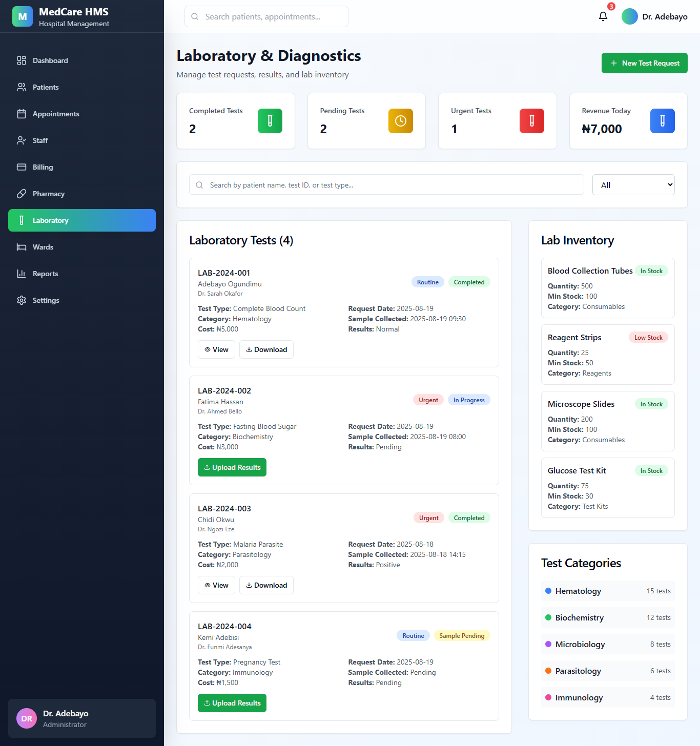Viewport: 700px width, 746px height.
Task: Open the All status filter dropdown
Action: (633, 185)
